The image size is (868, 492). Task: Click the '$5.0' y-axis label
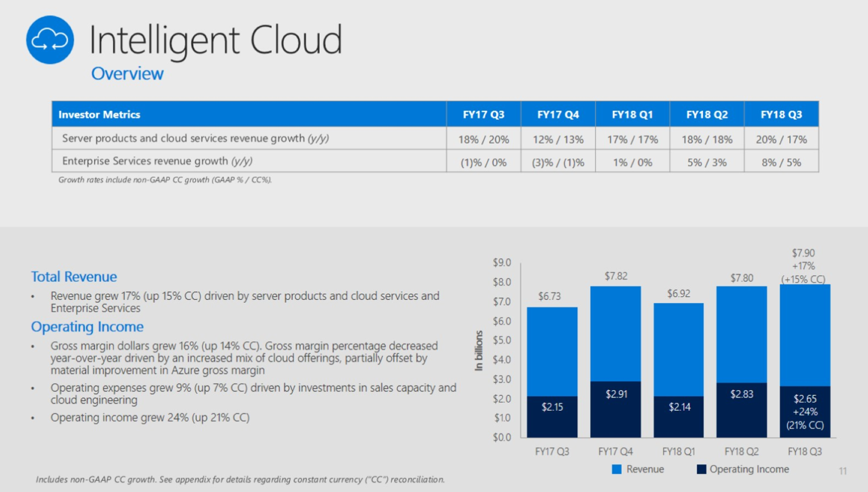(502, 340)
